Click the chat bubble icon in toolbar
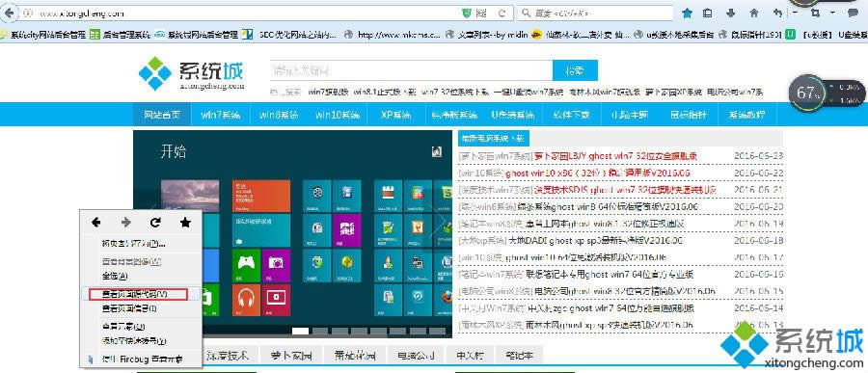 click(853, 13)
